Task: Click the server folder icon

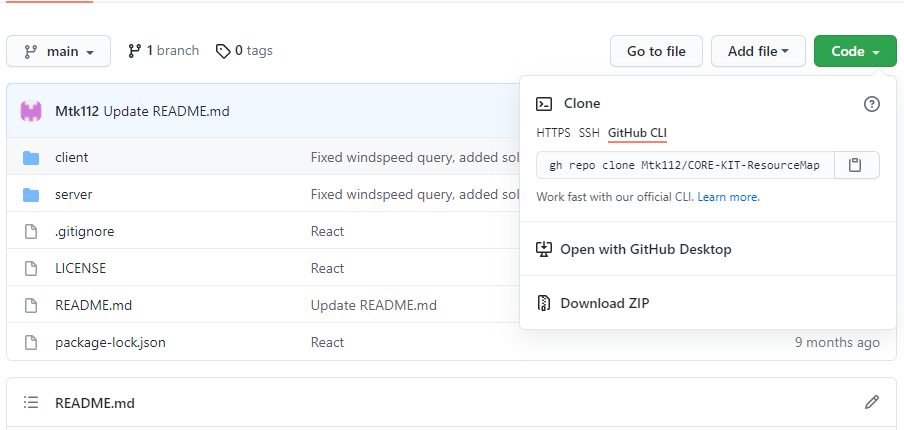Action: point(31,195)
